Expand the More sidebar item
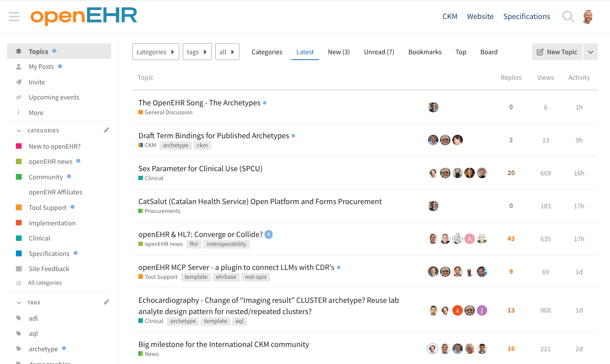 36,113
